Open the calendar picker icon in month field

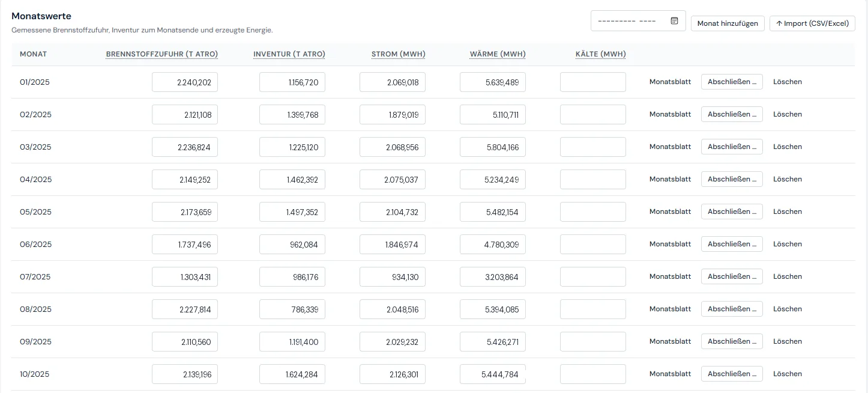674,20
